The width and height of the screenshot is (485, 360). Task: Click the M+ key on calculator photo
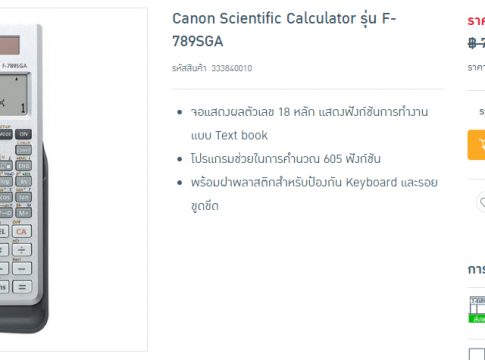coord(23,213)
